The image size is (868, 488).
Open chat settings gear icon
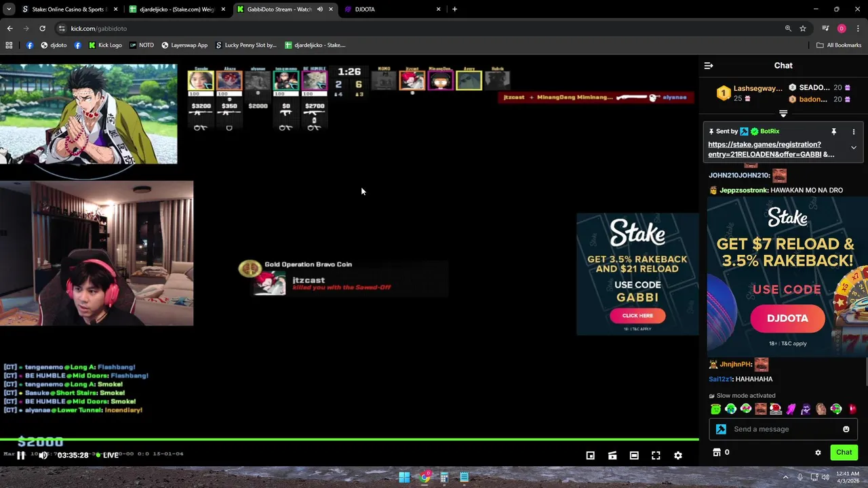tap(818, 452)
